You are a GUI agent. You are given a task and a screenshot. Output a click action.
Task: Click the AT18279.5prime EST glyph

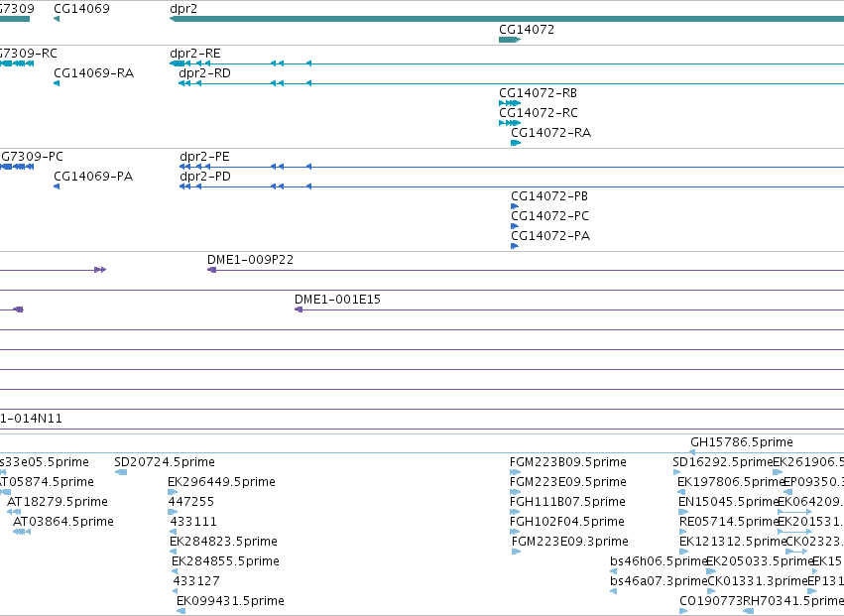(x=14, y=512)
